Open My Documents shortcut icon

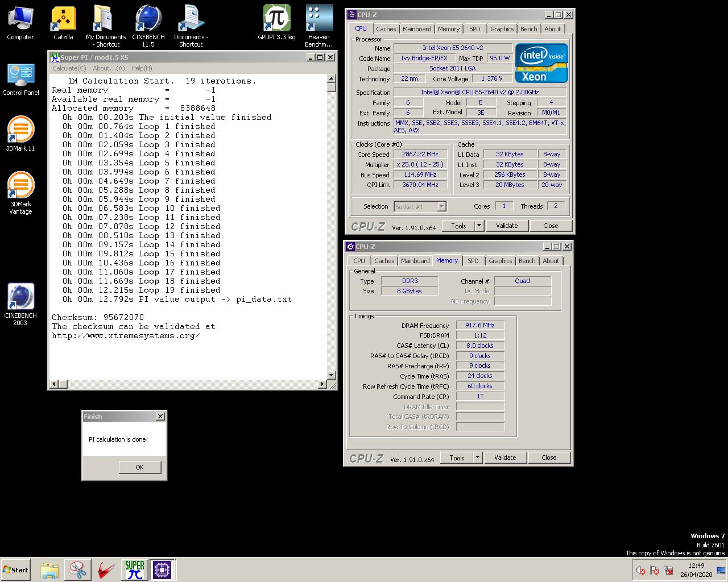point(106,26)
